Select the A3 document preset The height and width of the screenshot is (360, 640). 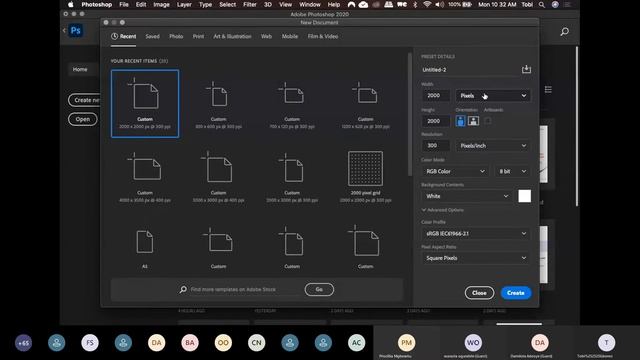145,248
